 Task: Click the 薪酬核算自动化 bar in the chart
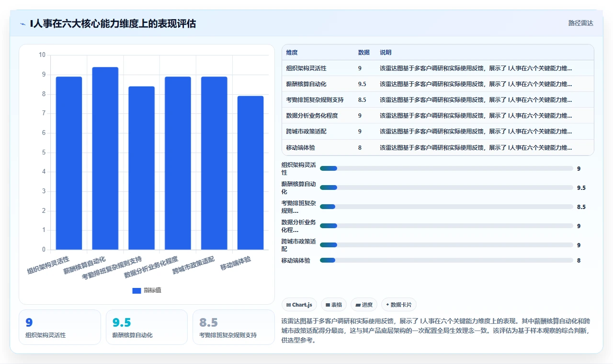[105, 158]
